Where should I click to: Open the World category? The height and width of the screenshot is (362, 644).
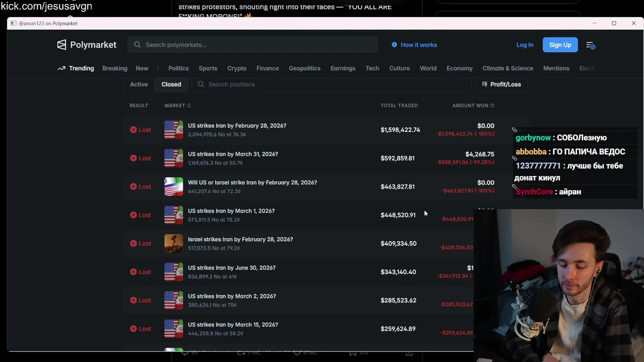[428, 68]
